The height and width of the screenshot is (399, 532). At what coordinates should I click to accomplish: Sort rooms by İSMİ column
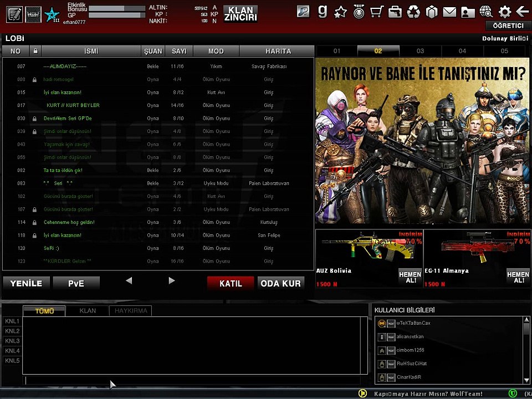coord(91,51)
